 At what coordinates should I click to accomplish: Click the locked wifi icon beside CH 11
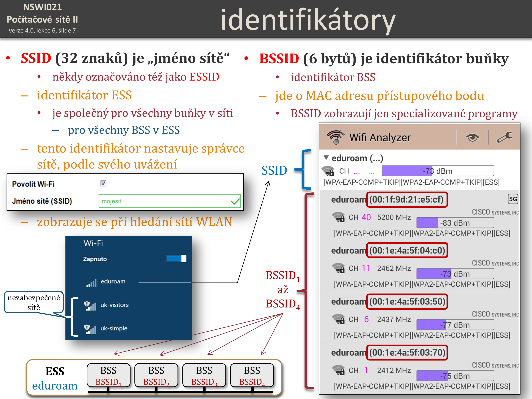(x=338, y=268)
